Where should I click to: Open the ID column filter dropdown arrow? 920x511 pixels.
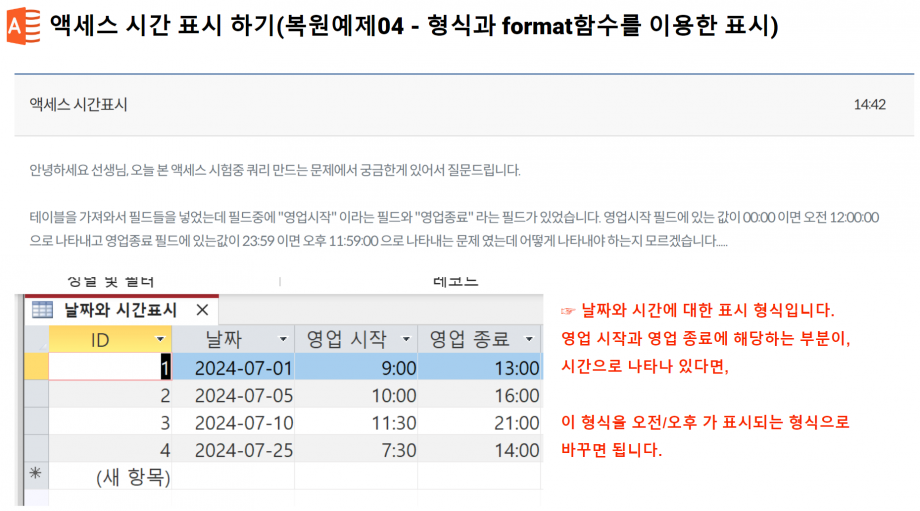161,340
